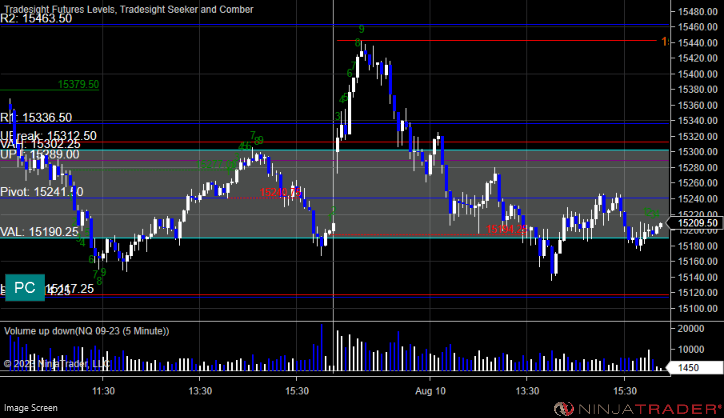Click the 15160.00 price axis label
The width and height of the screenshot is (724, 418).
[x=698, y=262]
